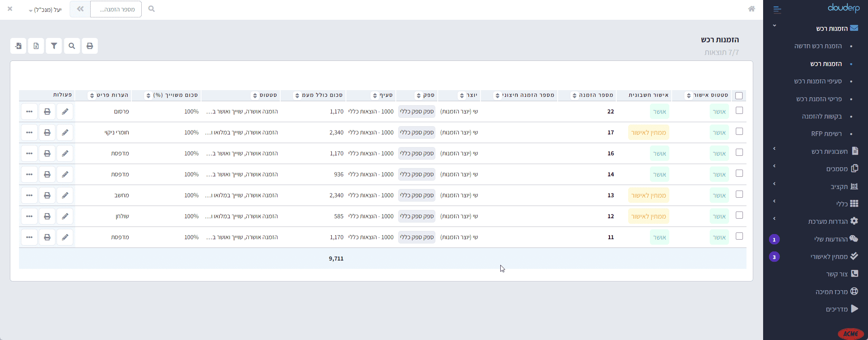868x340 pixels.
Task: Expand the חשבוניות רכש sidebar section
Action: tap(829, 151)
